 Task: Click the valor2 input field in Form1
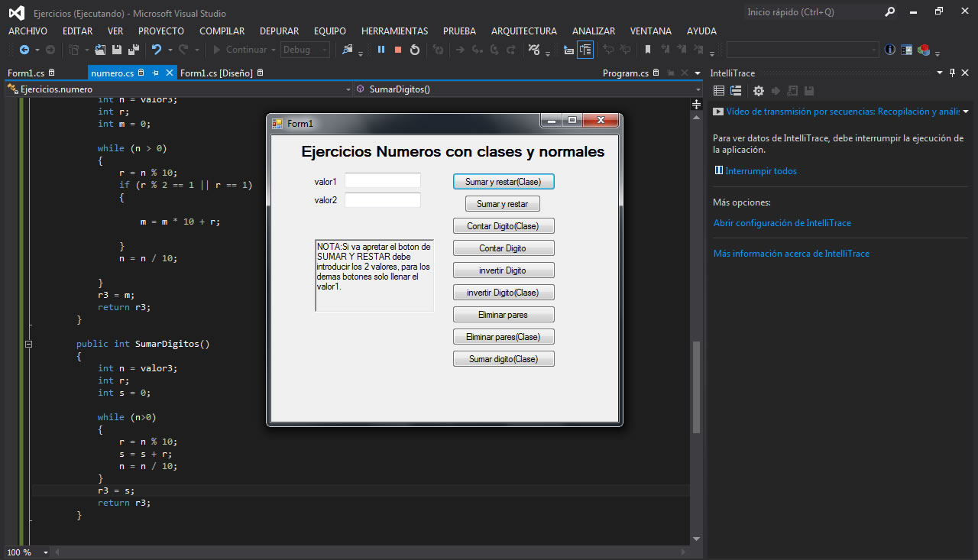coord(383,200)
